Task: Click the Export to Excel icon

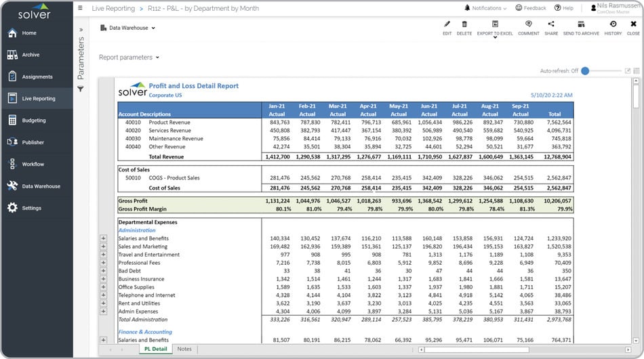Action: tap(495, 24)
